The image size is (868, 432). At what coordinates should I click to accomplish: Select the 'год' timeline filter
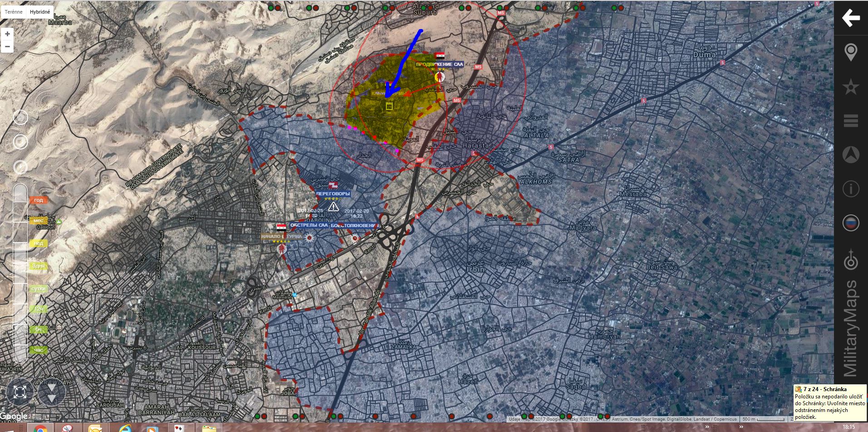[x=39, y=200]
